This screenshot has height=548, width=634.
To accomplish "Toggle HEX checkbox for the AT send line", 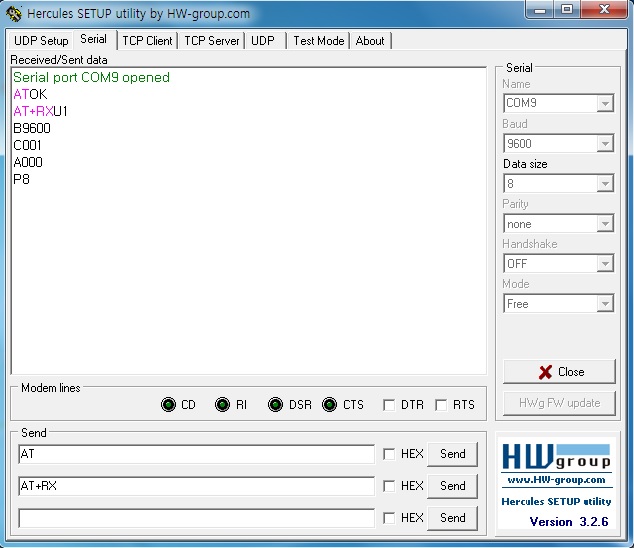I will click(389, 454).
